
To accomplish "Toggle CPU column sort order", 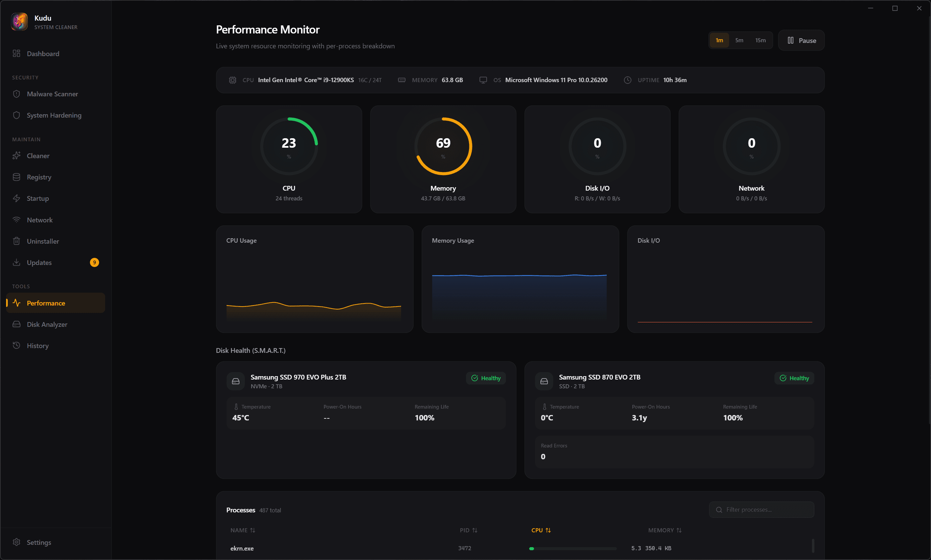I will [x=541, y=530].
